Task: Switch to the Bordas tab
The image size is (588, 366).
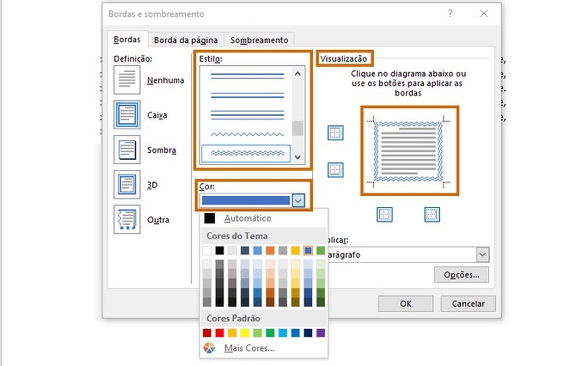Action: (127, 39)
